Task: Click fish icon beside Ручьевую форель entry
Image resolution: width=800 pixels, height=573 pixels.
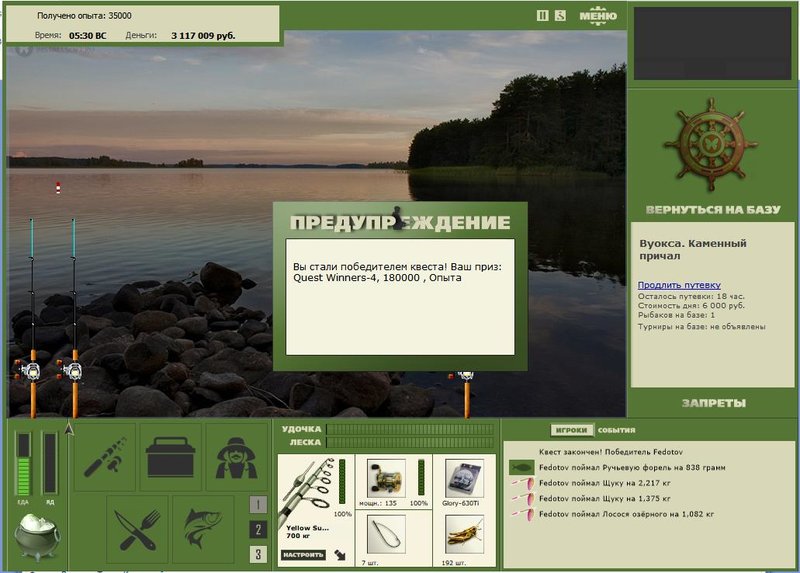Action: point(521,467)
